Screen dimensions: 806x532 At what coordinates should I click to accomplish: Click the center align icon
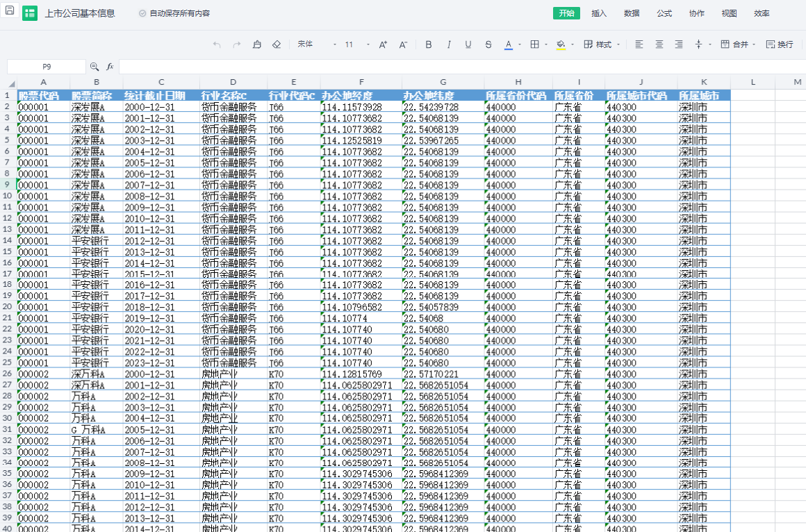tap(659, 44)
